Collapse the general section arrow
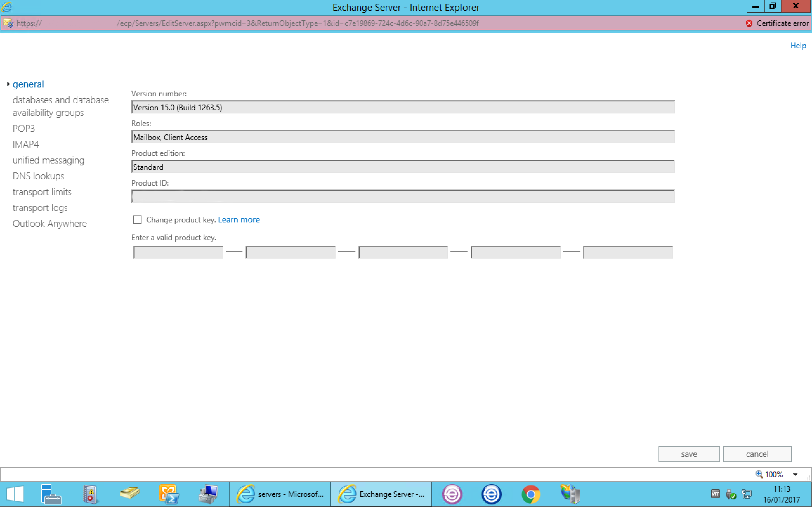 [8, 84]
